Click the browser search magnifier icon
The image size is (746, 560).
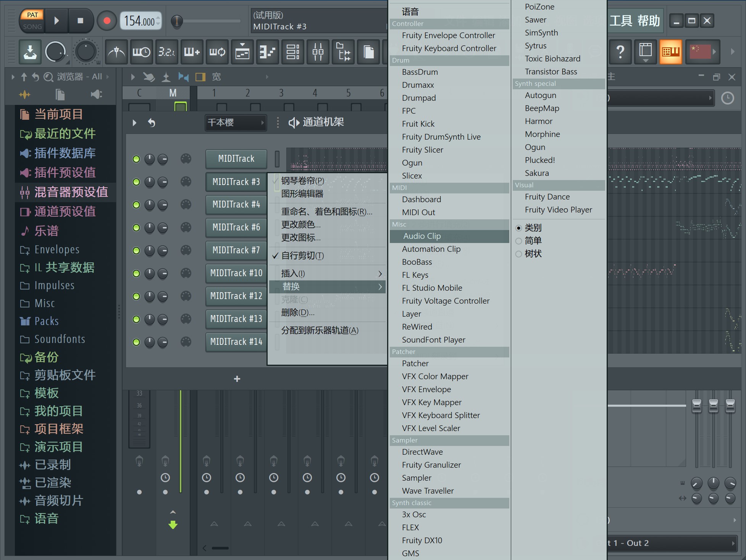[48, 77]
